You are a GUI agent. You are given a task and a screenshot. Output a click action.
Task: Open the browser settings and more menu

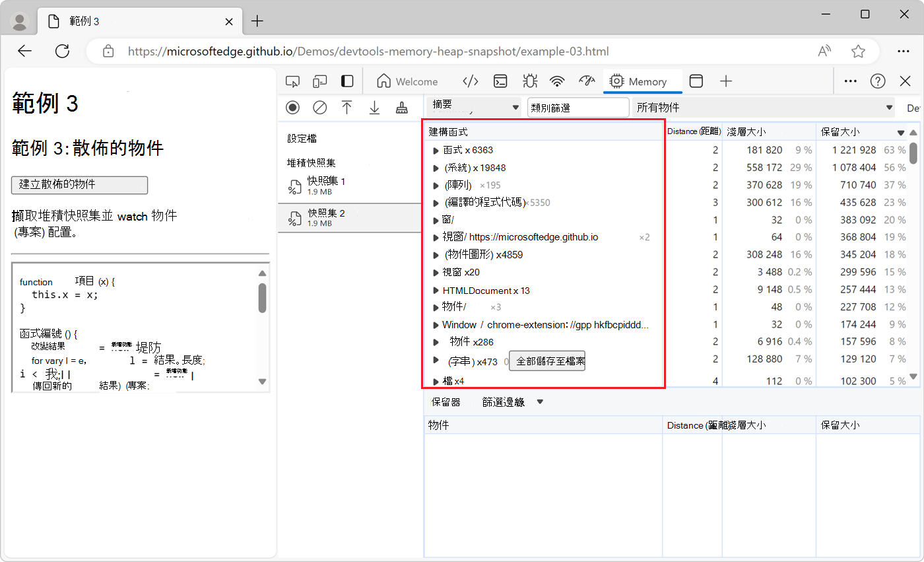click(x=904, y=51)
